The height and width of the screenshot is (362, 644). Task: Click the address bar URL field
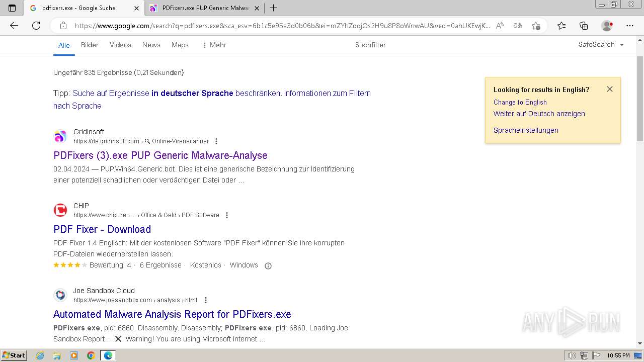282,26
